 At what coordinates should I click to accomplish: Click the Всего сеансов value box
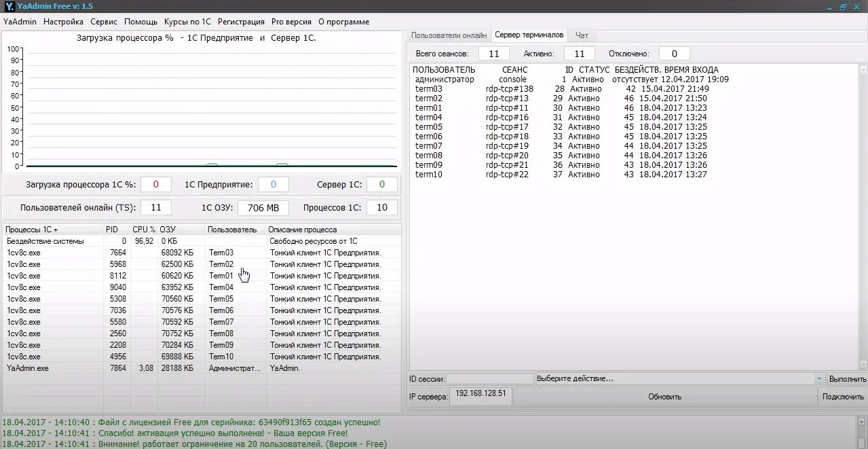(x=493, y=54)
